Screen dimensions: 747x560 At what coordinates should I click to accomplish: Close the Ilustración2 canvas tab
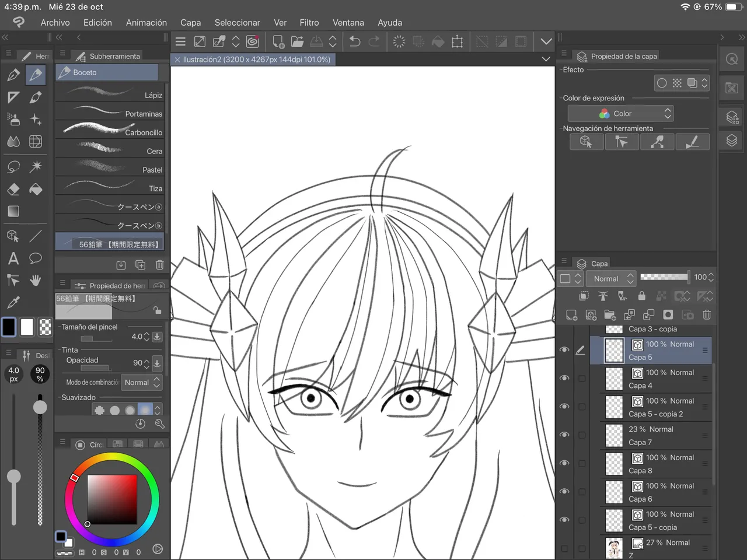pyautogui.click(x=177, y=60)
